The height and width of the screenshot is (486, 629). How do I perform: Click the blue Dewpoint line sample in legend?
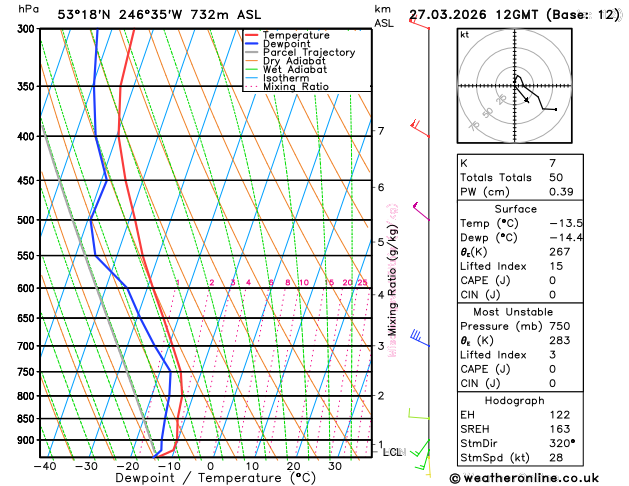click(x=252, y=44)
